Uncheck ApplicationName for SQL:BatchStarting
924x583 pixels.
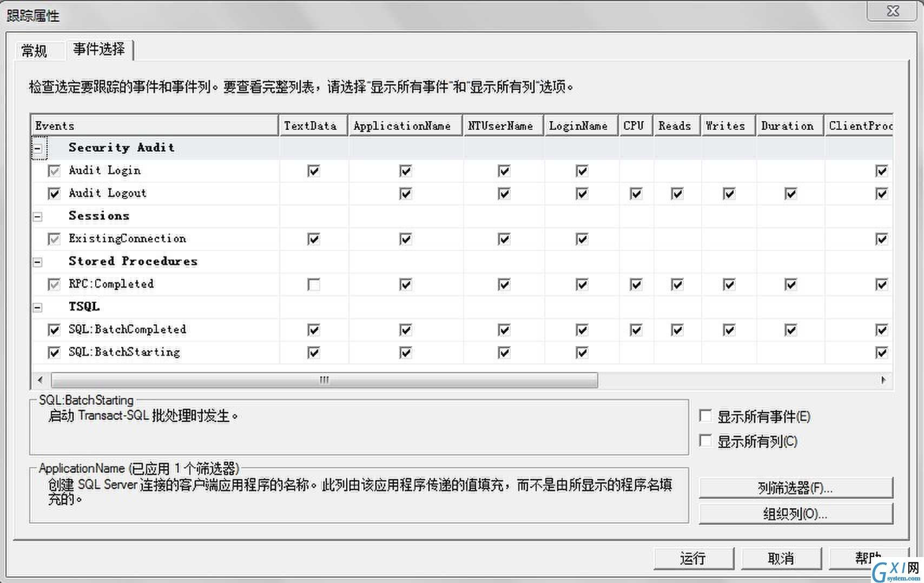pos(406,353)
